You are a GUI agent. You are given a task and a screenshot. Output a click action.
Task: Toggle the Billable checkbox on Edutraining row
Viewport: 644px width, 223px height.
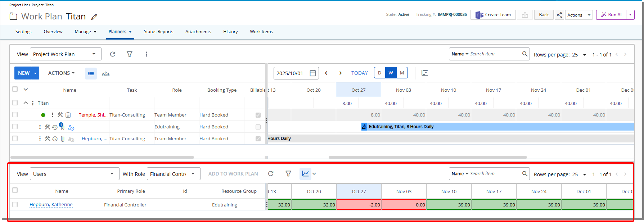pos(258,127)
